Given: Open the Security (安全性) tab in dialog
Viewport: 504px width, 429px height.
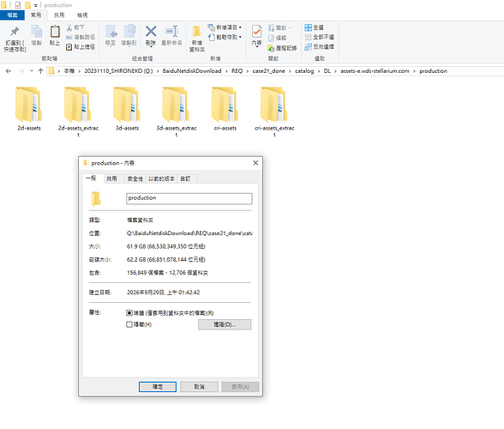Looking at the screenshot, I should (x=135, y=178).
